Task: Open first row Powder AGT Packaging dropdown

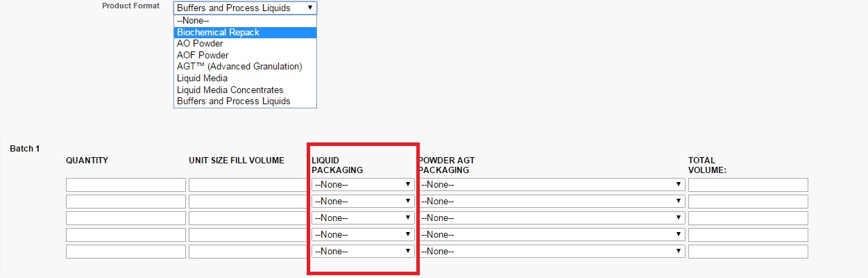Action: [552, 185]
